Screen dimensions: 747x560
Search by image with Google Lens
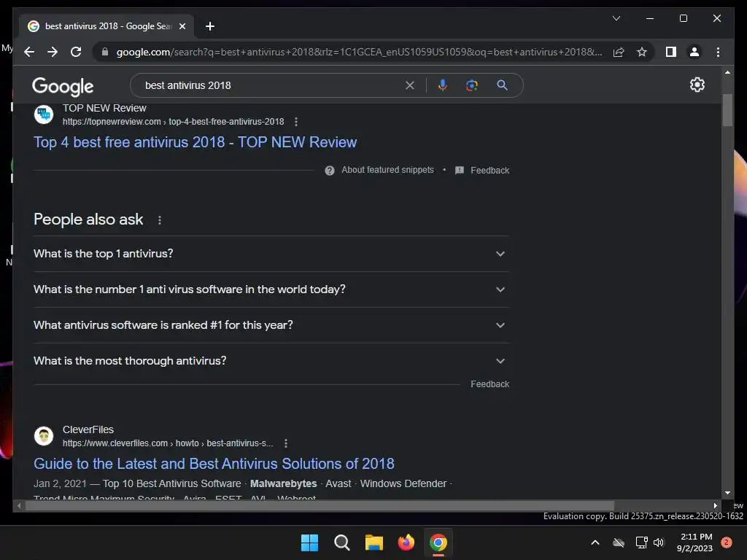pos(472,85)
